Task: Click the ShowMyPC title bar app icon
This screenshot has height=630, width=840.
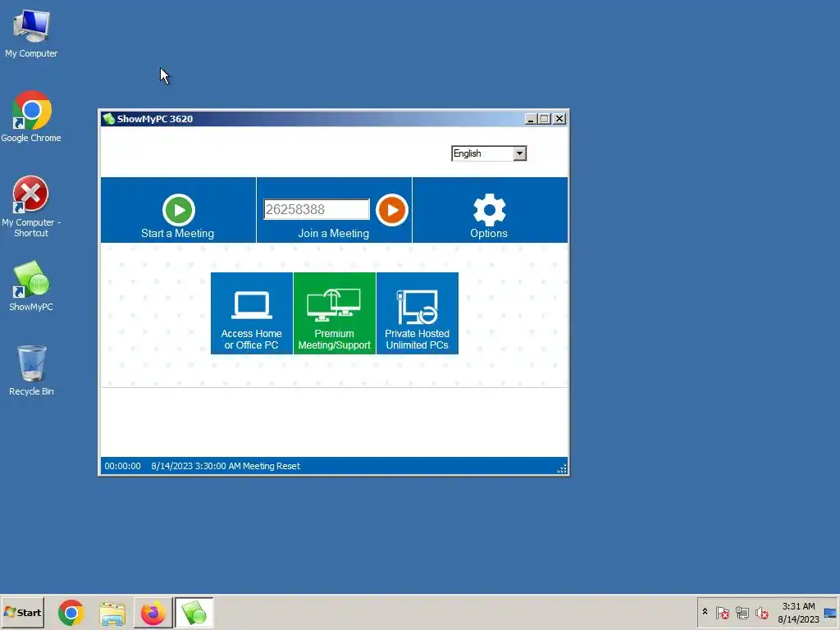Action: click(x=109, y=119)
